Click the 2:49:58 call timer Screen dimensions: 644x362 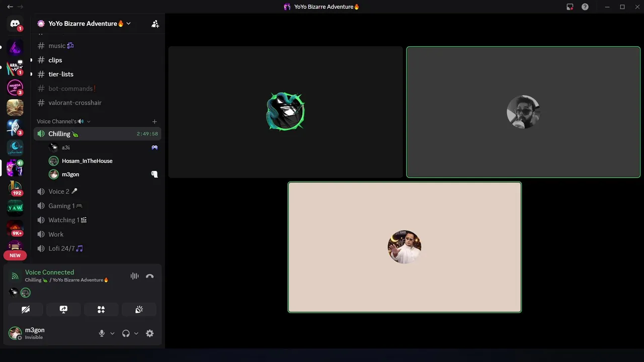pos(147,134)
